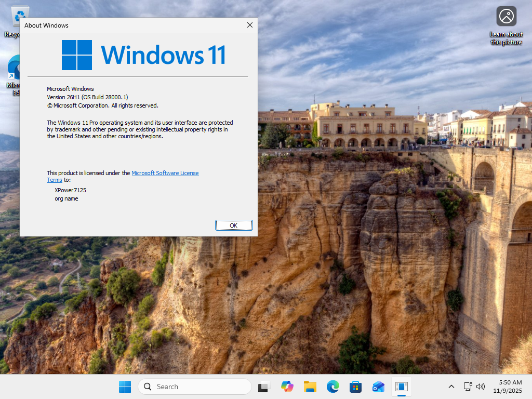
Task: Click the Microsoft Corporation copyright line
Action: (102, 105)
